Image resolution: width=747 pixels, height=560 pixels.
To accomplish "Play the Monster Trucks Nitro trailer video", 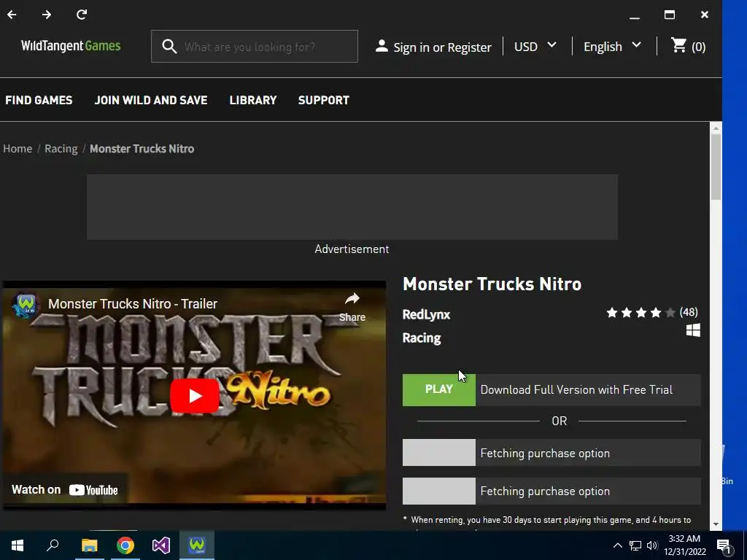I will (194, 396).
